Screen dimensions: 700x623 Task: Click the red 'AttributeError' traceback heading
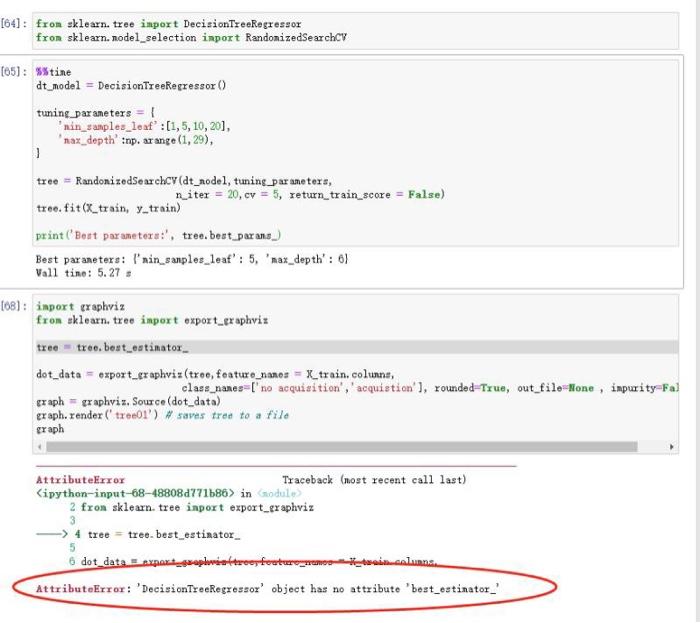81,480
